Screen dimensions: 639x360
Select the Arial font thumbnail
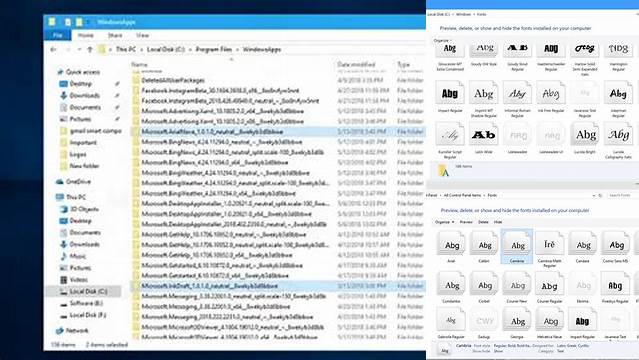(x=451, y=244)
